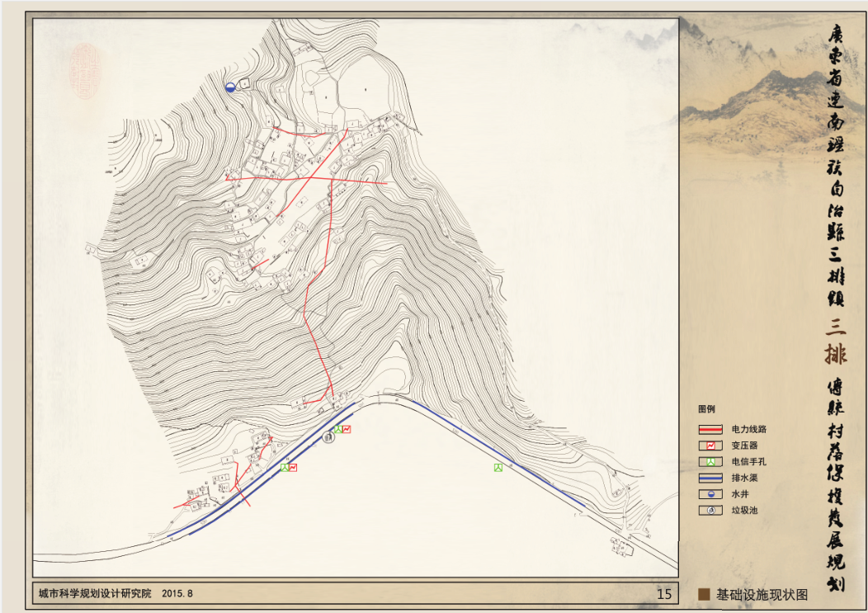Click the red 电力线路 line sample in the legend
The height and width of the screenshot is (613, 868).
point(710,430)
